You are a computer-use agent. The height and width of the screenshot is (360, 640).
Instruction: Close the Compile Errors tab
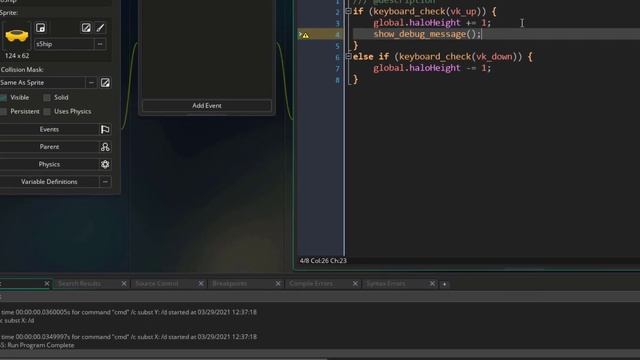[x=355, y=283]
